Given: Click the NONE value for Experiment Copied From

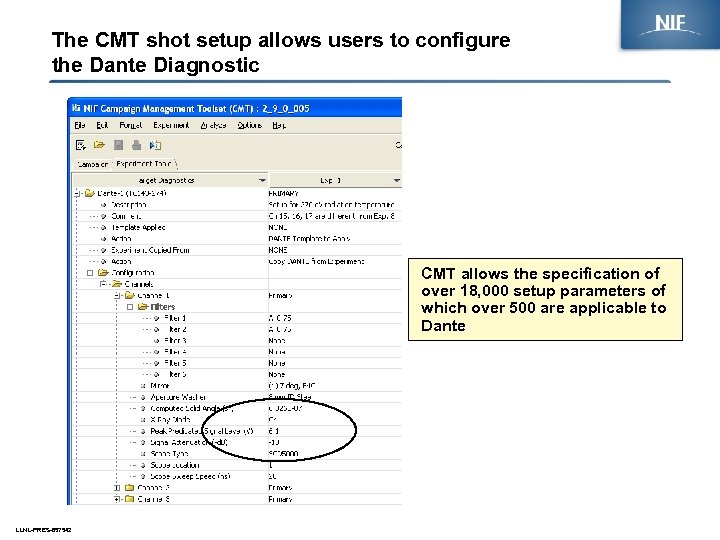Looking at the screenshot, I should pyautogui.click(x=278, y=250).
